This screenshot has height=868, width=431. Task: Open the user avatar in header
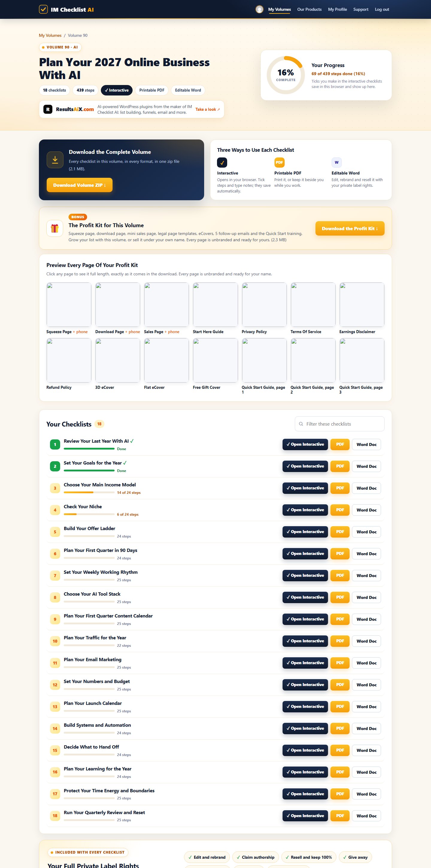(x=259, y=10)
